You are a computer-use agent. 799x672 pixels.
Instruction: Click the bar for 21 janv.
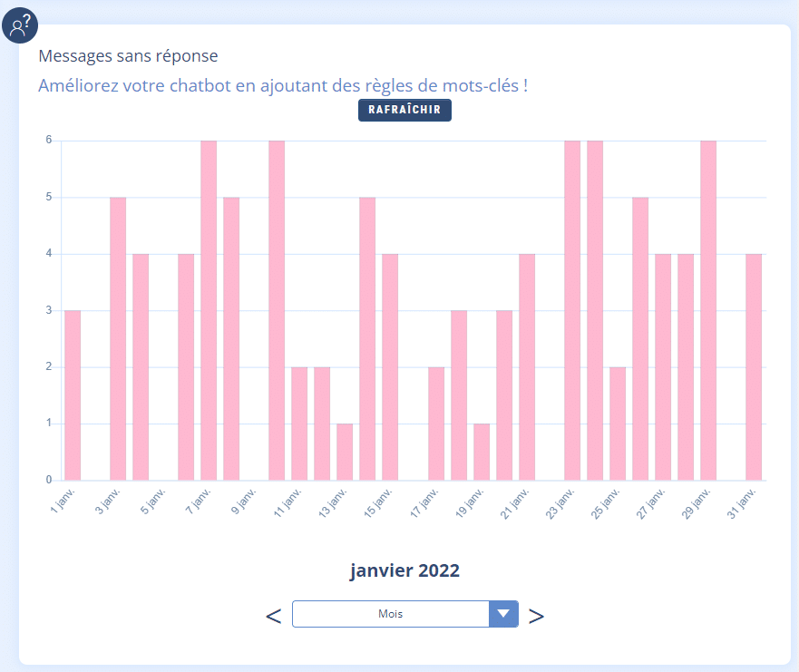pyautogui.click(x=527, y=367)
